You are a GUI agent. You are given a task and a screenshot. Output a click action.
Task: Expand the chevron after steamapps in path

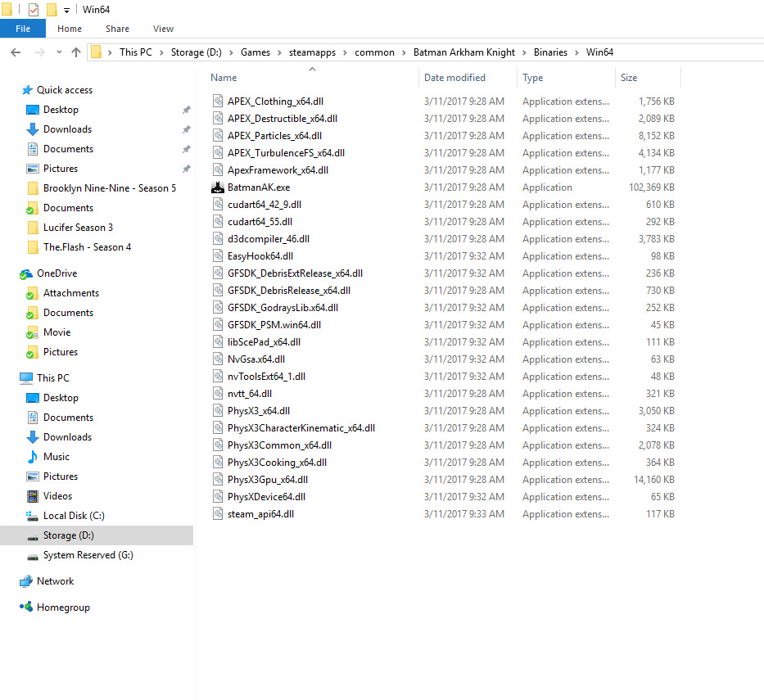(346, 52)
